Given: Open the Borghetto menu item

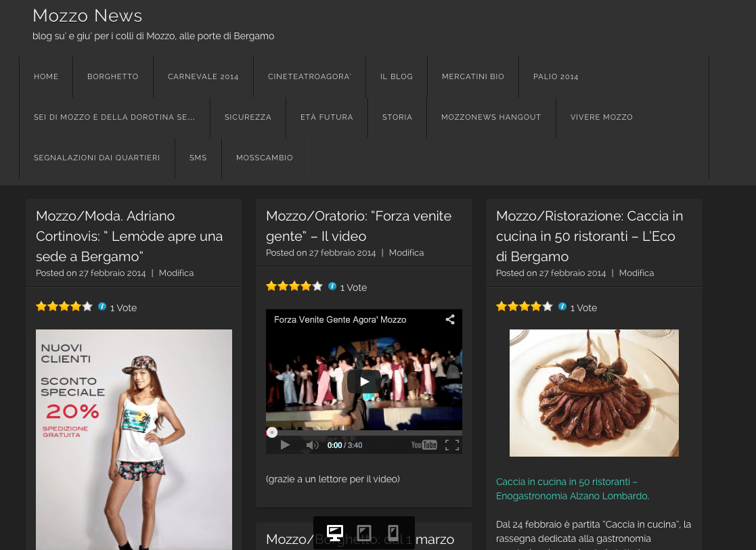Looking at the screenshot, I should [112, 77].
